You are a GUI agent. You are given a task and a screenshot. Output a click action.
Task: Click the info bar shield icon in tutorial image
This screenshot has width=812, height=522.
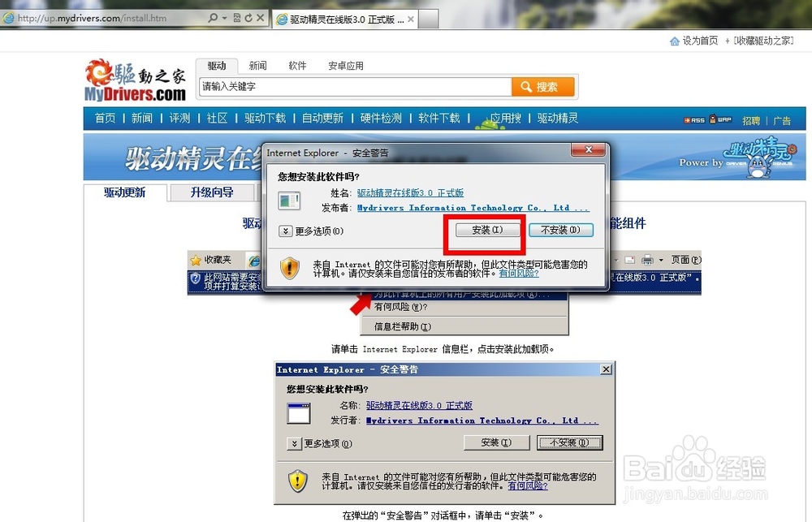tap(195, 278)
